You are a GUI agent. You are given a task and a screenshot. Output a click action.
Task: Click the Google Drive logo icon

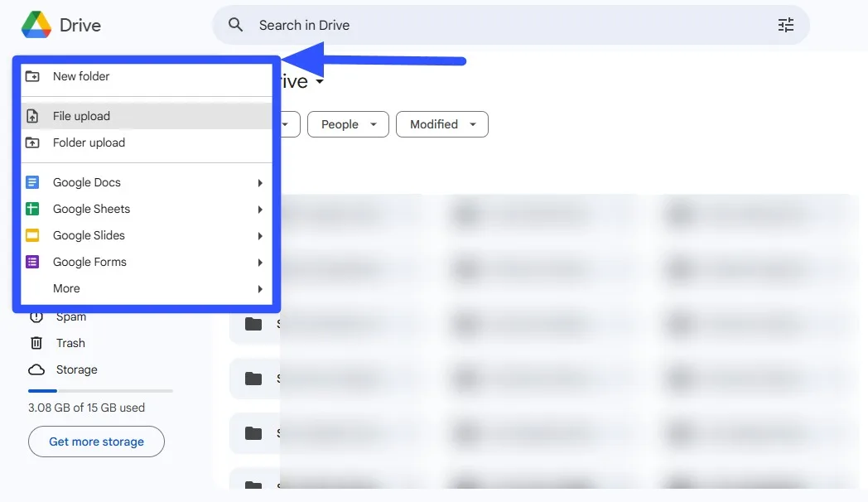[36, 25]
